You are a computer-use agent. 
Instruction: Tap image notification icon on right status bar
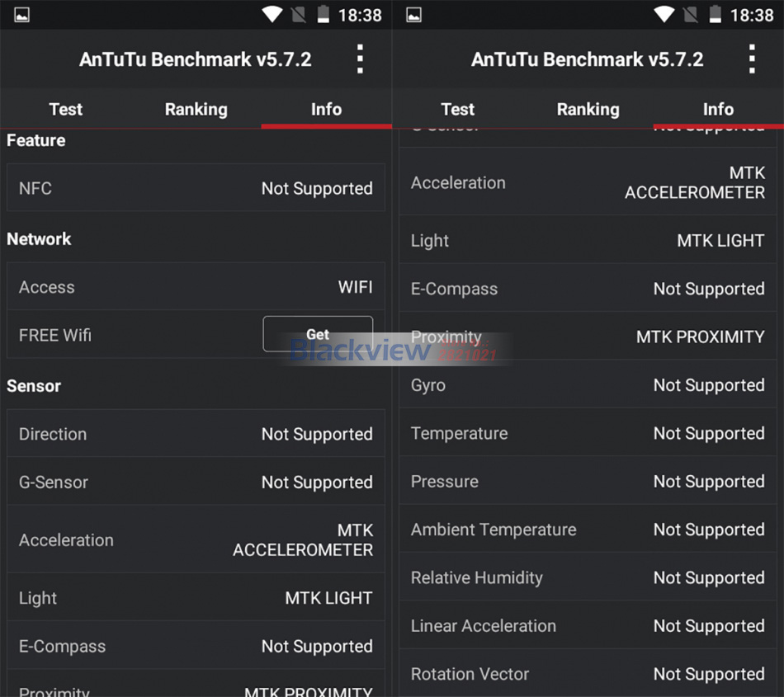pos(414,15)
